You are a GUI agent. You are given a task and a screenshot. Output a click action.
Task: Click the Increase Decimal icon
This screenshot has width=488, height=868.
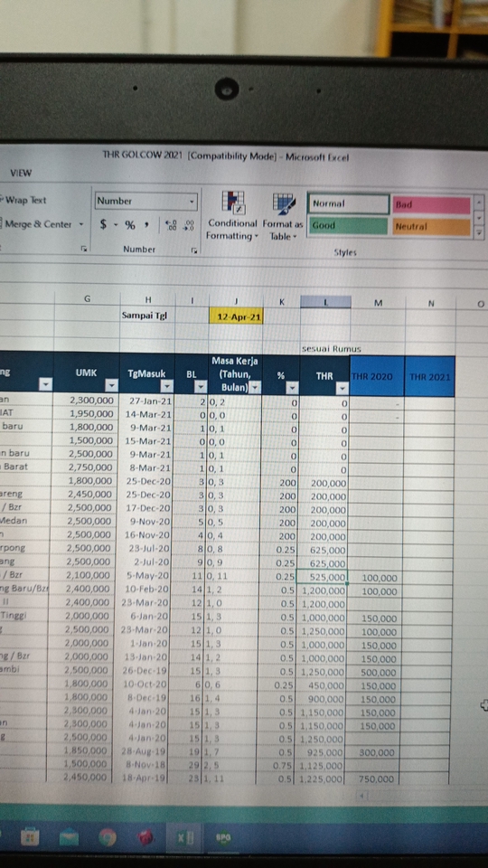[172, 225]
